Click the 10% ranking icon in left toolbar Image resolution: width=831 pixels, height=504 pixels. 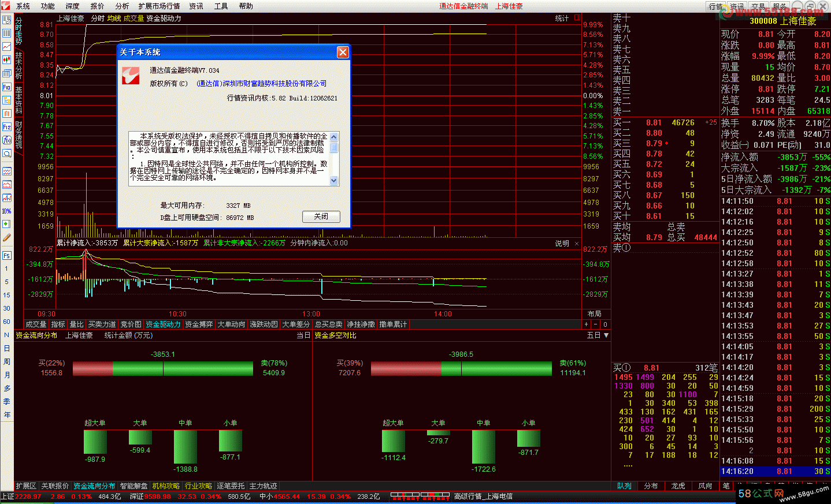[7, 211]
